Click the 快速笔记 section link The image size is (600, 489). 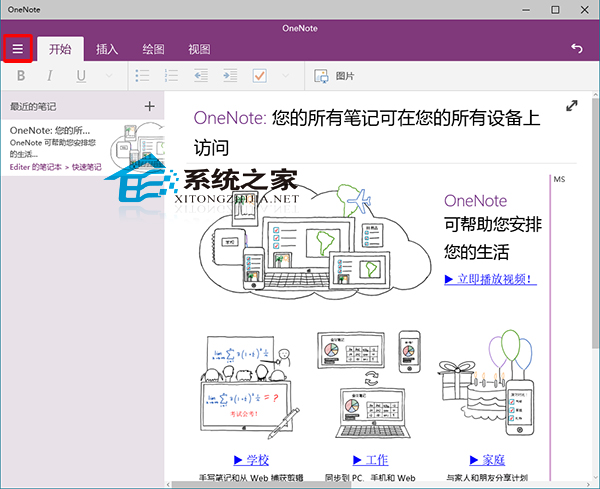pos(87,167)
